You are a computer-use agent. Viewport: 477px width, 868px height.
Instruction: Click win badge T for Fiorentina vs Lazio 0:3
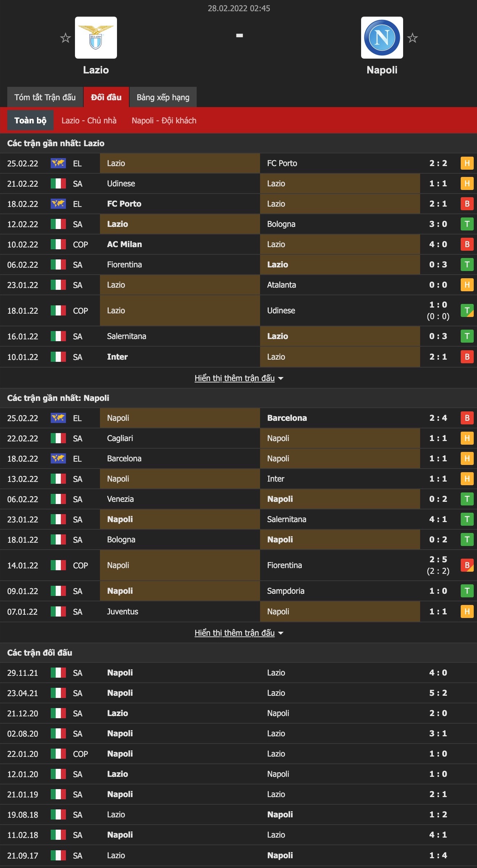(467, 264)
